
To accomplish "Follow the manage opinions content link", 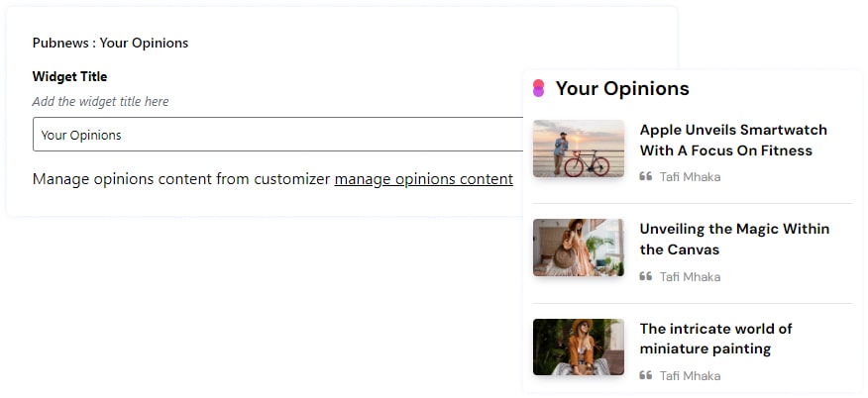I will (423, 179).
